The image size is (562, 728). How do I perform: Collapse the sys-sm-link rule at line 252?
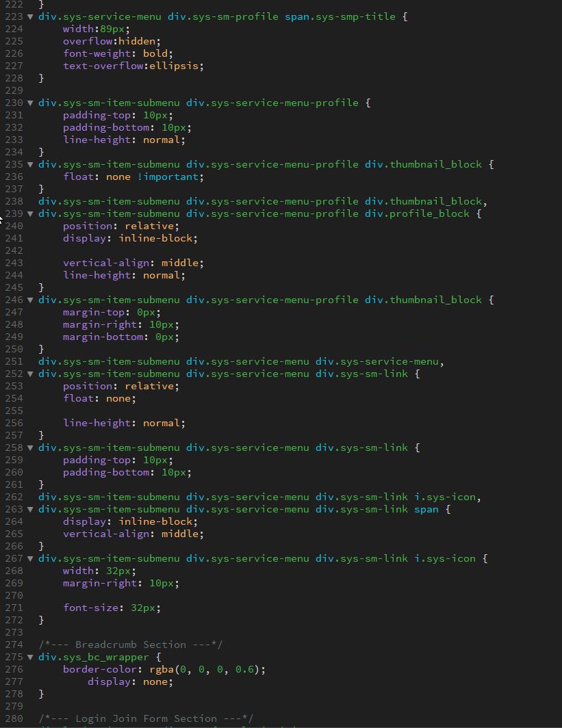point(30,374)
